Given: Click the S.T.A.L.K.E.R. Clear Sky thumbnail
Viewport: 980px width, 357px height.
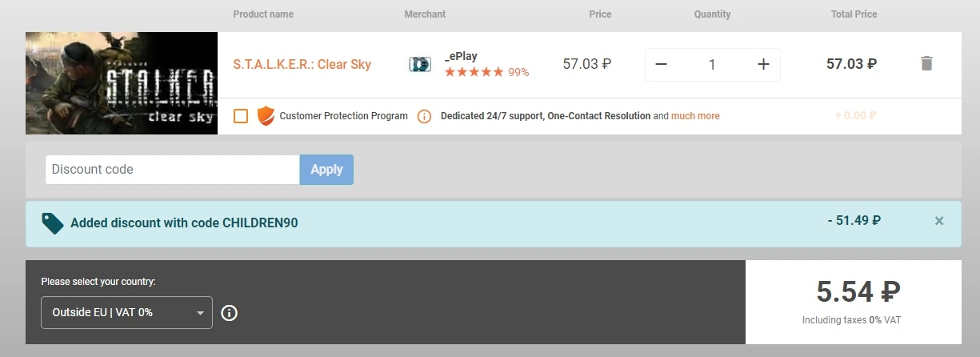Looking at the screenshot, I should point(122,83).
